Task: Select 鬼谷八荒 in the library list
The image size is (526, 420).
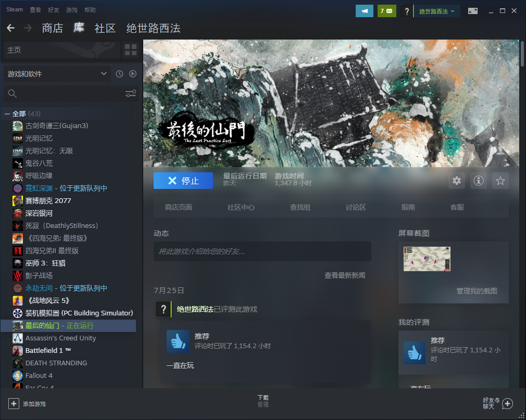Action: tap(39, 163)
